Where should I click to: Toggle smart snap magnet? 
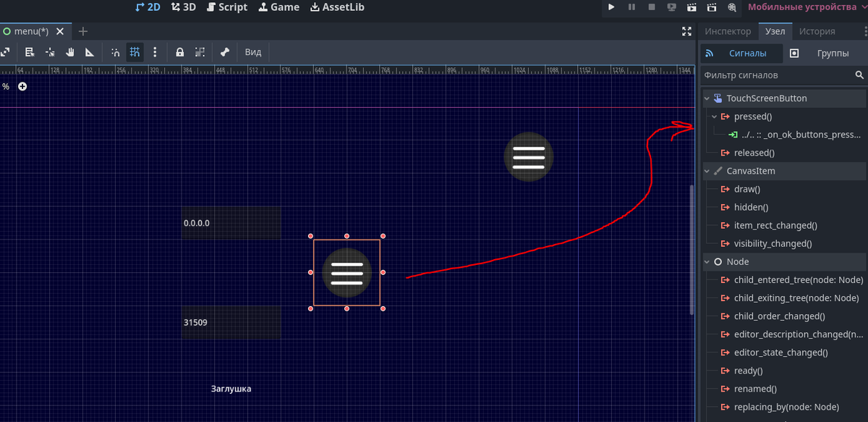116,52
